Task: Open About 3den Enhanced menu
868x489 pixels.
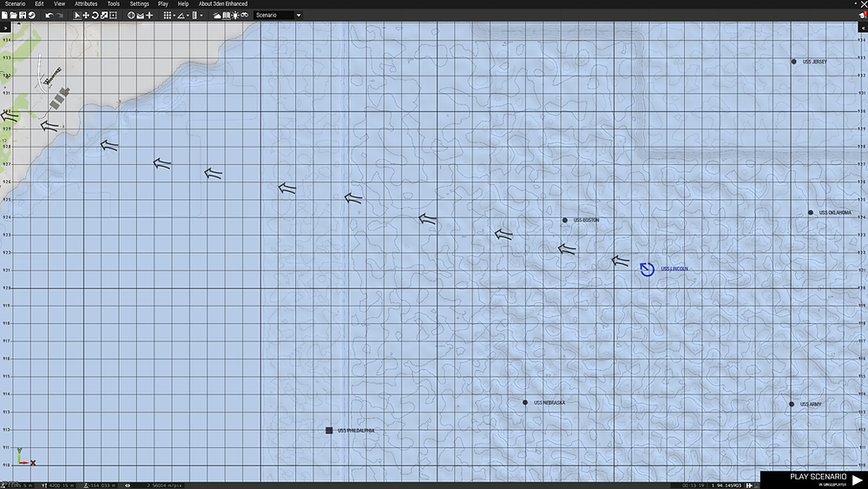Action: [223, 3]
